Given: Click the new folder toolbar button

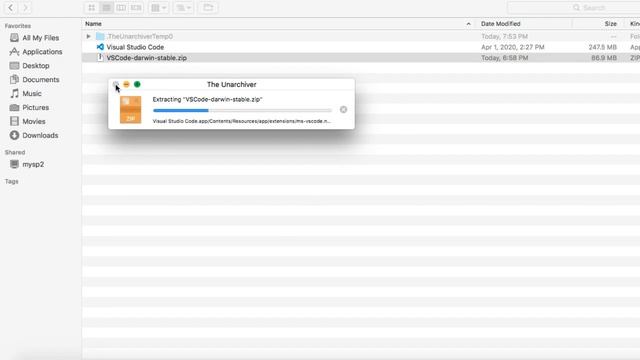Looking at the screenshot, I should (x=208, y=8).
